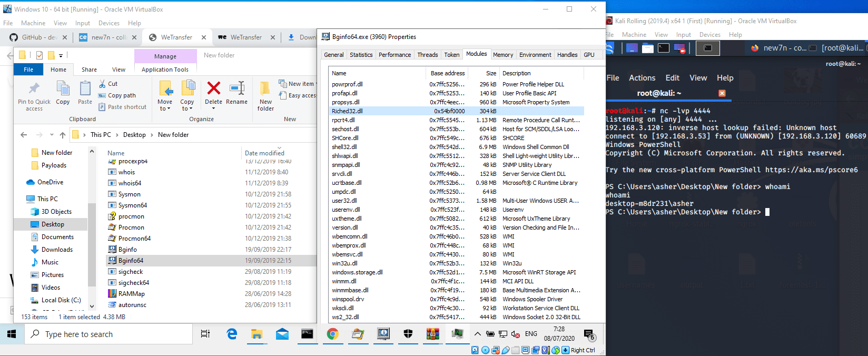Click the Pin to Quick access pin icon
Viewport: 868px width, 356px height.
[34, 88]
